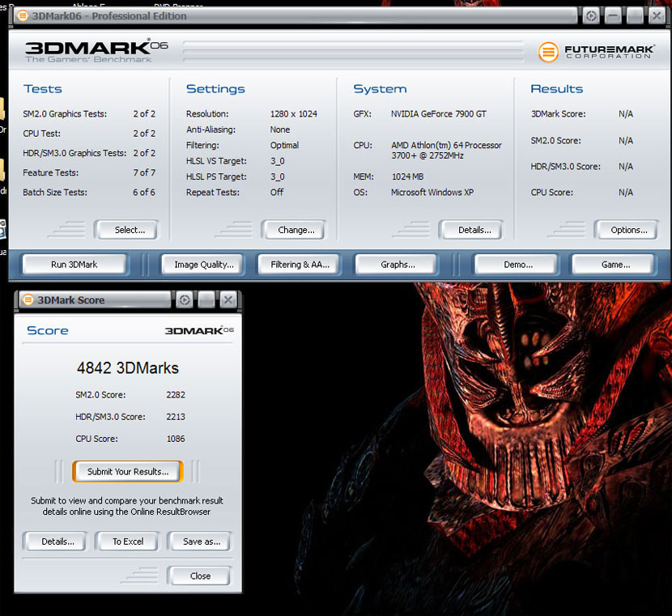Image resolution: width=672 pixels, height=616 pixels.
Task: Click the 3DMARK06 logo in main window header
Action: (96, 52)
